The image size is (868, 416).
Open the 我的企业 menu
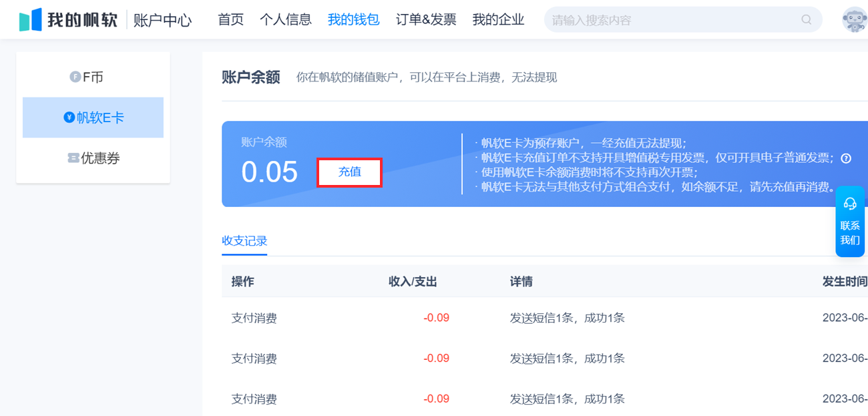coord(498,19)
